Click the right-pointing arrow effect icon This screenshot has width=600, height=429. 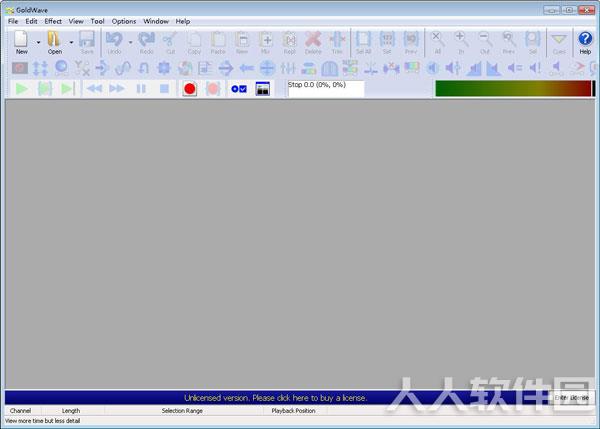226,68
